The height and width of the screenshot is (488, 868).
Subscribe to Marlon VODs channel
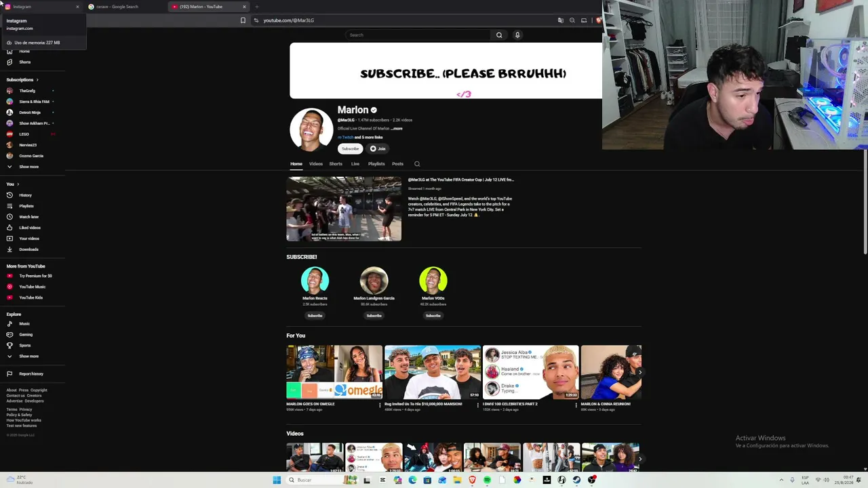click(x=433, y=316)
